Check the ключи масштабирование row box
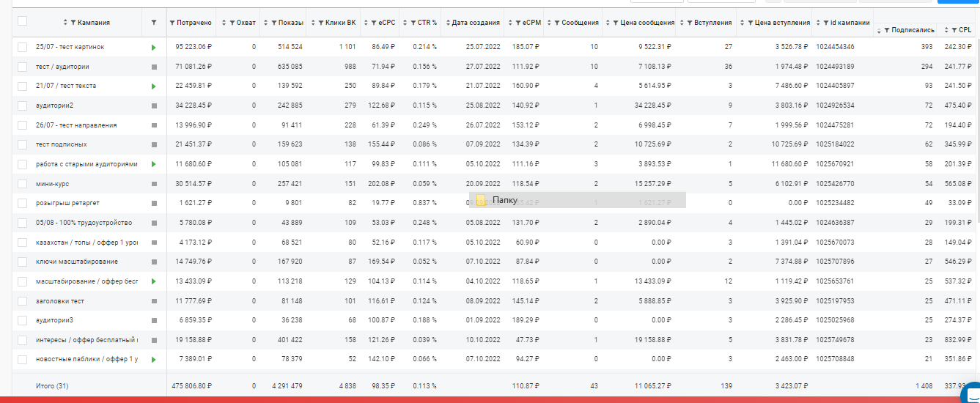 pos(22,262)
